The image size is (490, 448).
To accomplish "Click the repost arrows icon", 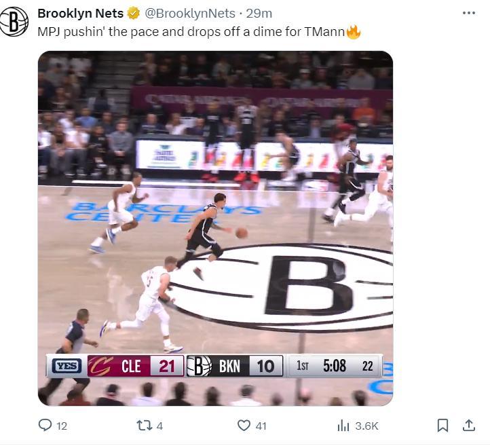I will 144,426.
